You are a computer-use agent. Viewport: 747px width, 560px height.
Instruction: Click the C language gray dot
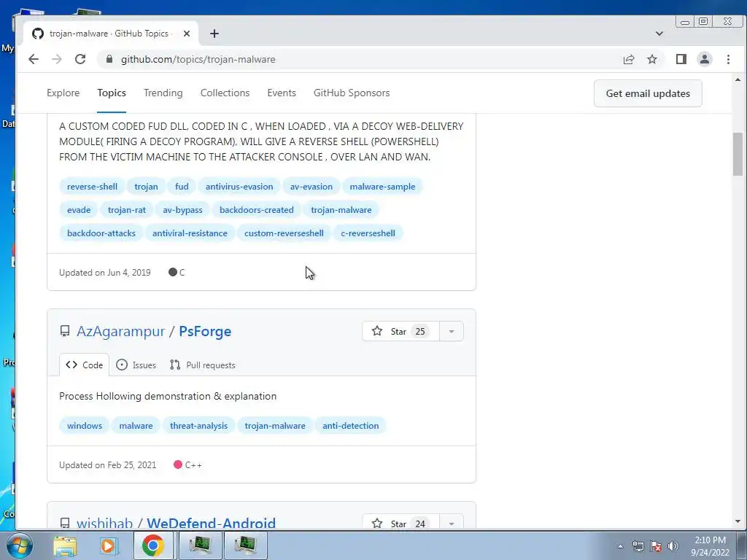(173, 272)
